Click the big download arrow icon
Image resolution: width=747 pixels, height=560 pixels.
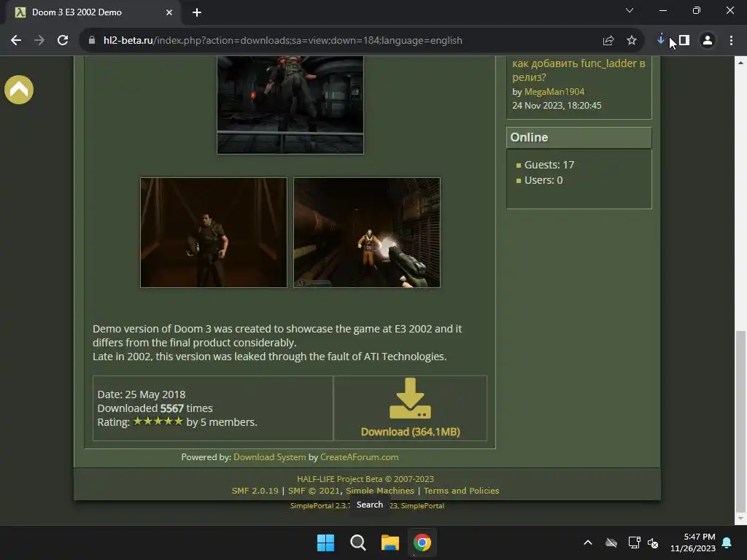click(410, 398)
